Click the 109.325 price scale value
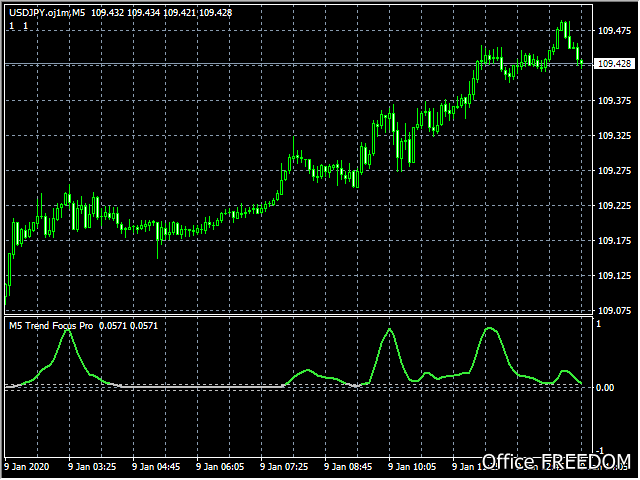Image resolution: width=640 pixels, height=480 pixels. (x=614, y=136)
